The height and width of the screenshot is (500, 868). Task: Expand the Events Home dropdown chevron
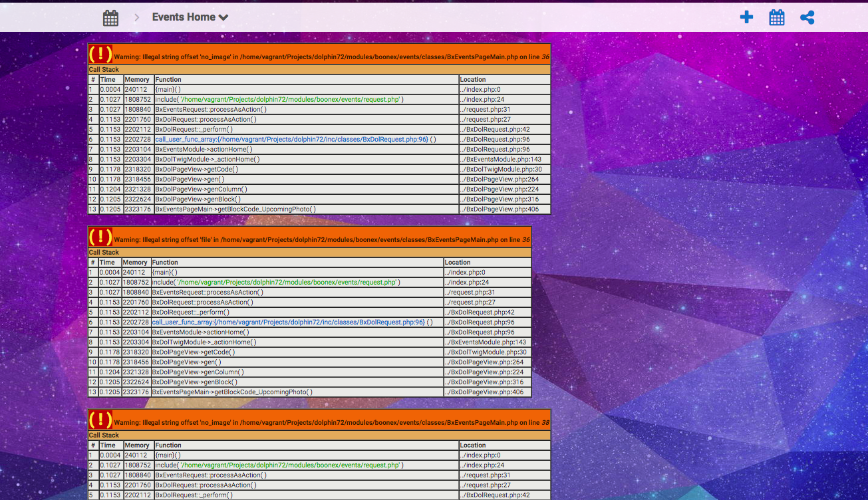point(223,18)
